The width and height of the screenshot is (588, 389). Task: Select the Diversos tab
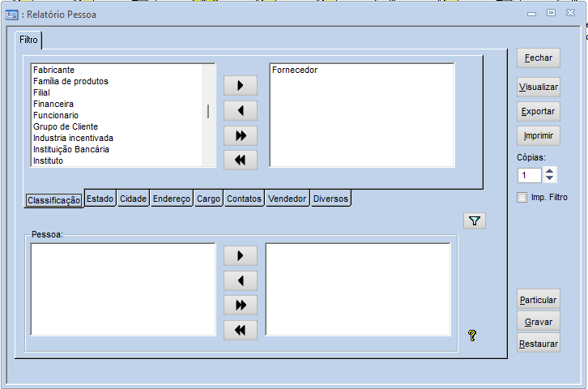330,199
